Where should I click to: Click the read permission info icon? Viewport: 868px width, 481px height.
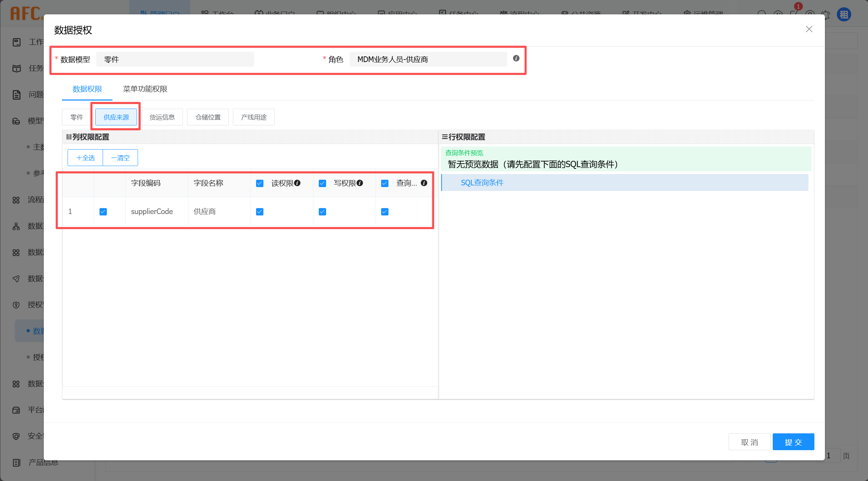click(297, 183)
